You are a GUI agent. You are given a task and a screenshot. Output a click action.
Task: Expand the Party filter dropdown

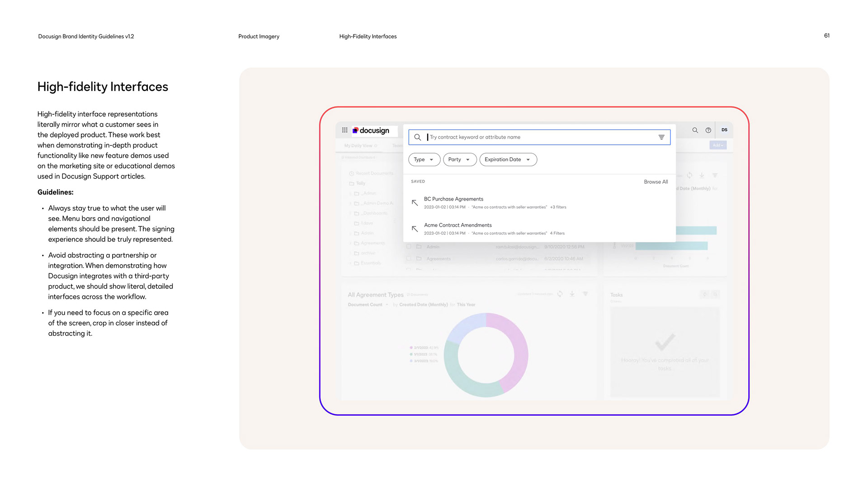[459, 160]
